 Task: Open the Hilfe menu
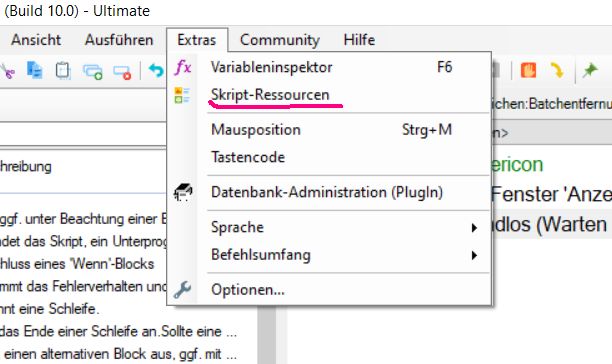click(x=359, y=40)
